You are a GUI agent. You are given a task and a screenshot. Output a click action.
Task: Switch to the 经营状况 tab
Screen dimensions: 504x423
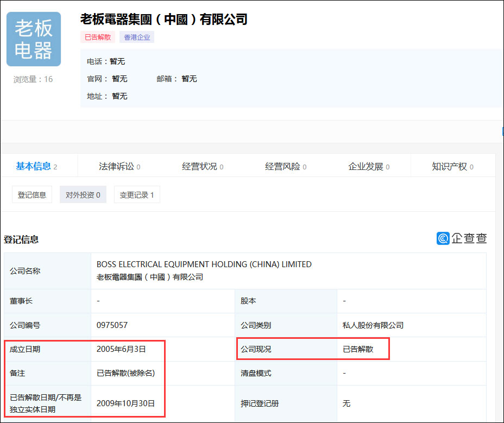(203, 167)
